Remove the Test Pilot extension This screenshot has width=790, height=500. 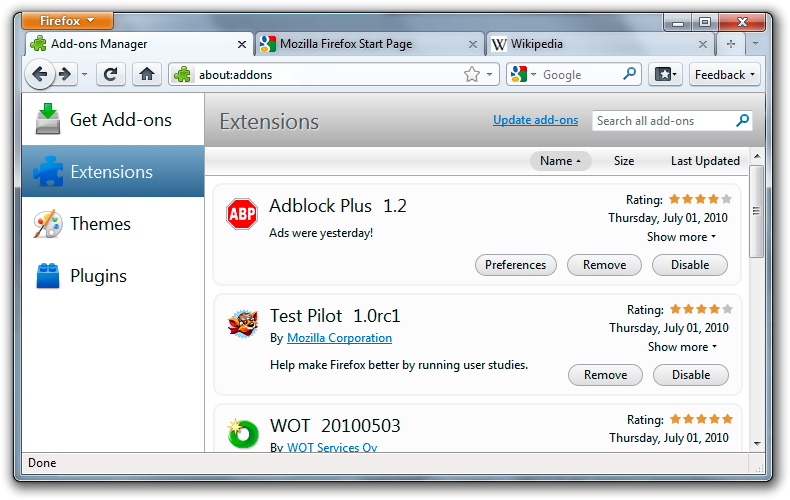[605, 374]
